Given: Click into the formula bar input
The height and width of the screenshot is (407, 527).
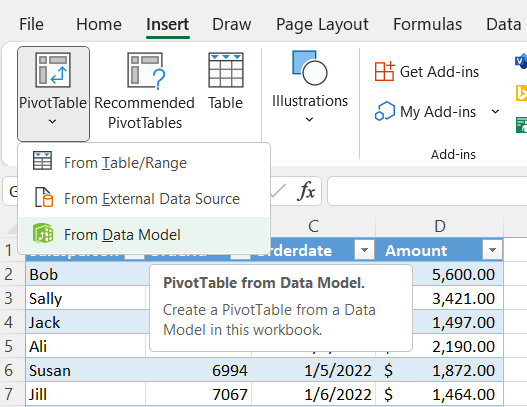Looking at the screenshot, I should (427, 191).
